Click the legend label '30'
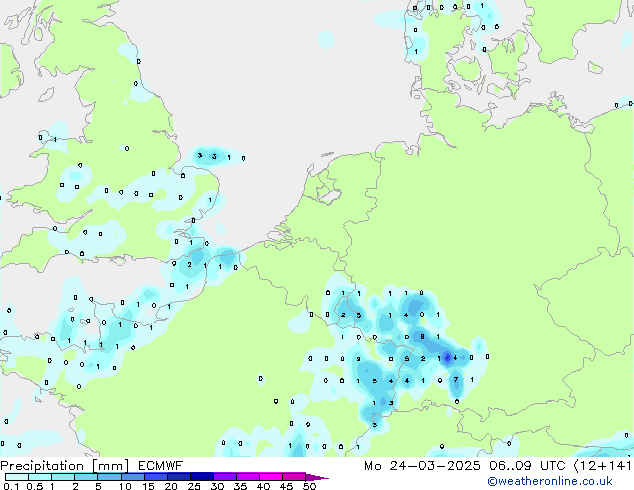The image size is (634, 490). 217,486
